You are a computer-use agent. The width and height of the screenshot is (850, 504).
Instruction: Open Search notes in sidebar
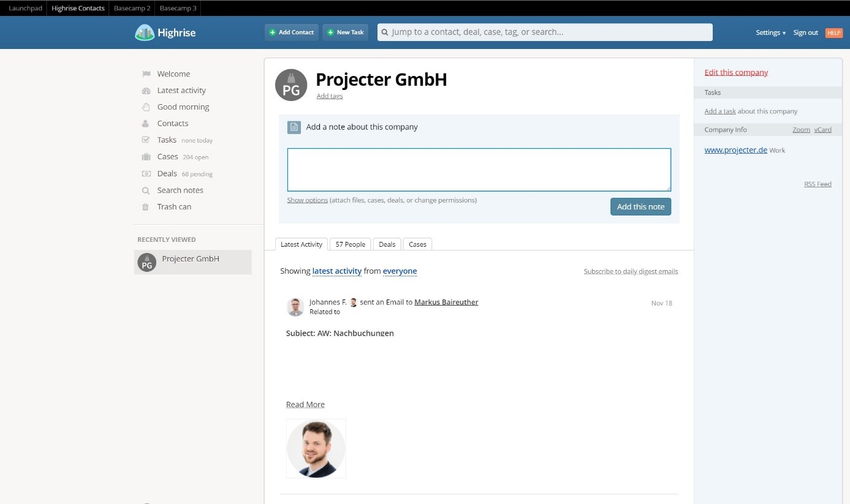(180, 190)
